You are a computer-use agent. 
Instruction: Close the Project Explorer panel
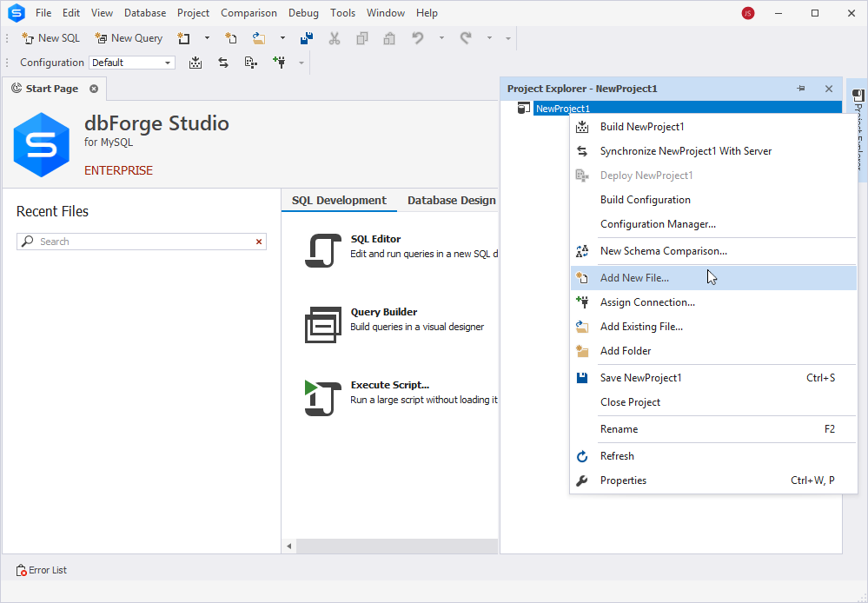pyautogui.click(x=829, y=89)
